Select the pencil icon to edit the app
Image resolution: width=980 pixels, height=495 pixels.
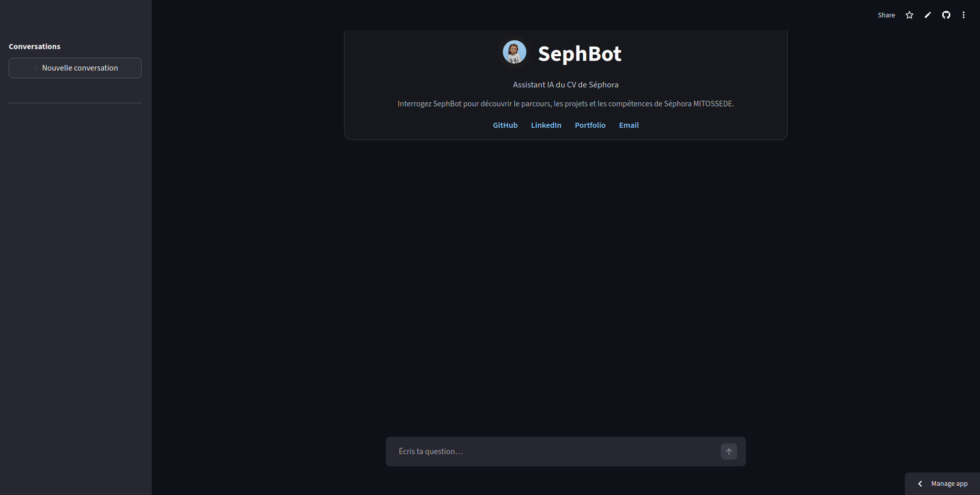coord(927,15)
